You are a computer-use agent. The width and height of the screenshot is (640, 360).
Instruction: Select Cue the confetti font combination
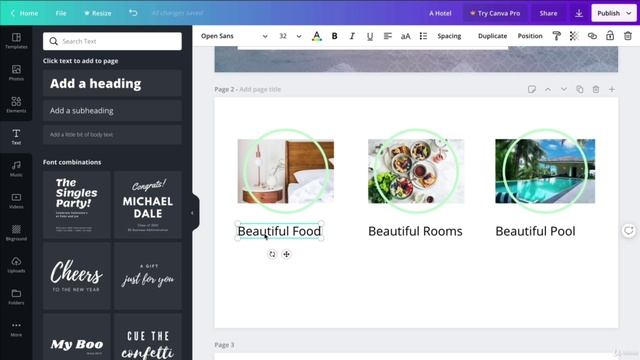[x=148, y=337]
